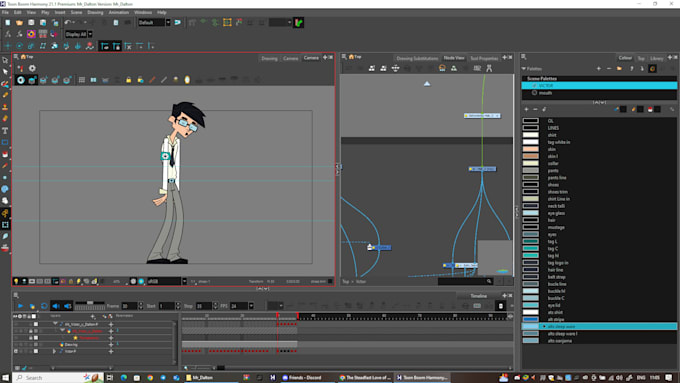
Task: Open the File menu
Action: [5, 12]
